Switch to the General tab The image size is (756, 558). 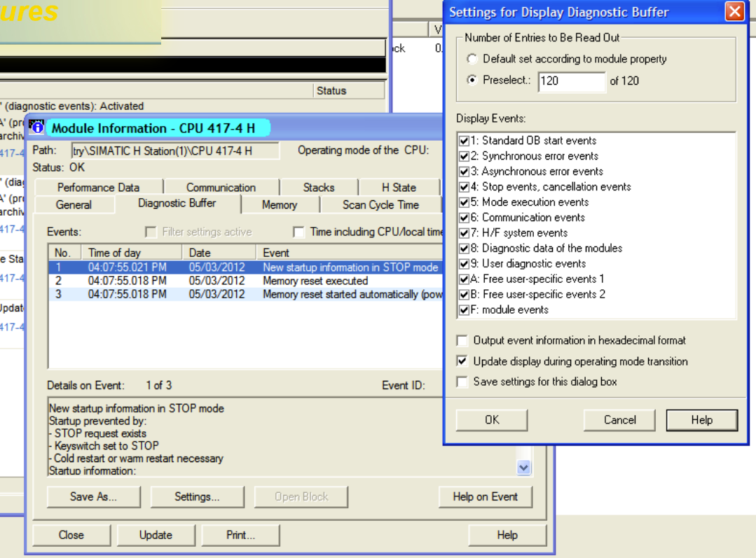74,205
